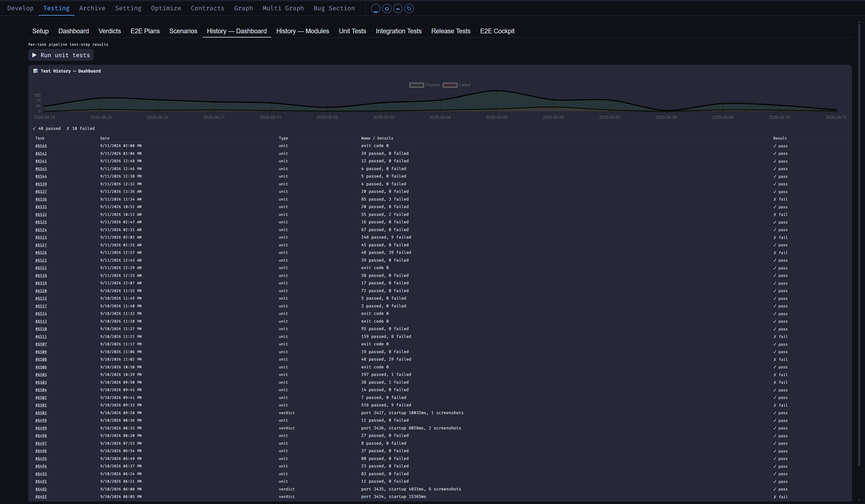
Task: Click 'port 3434, startup 15365ms' details cell
Action: point(393,497)
